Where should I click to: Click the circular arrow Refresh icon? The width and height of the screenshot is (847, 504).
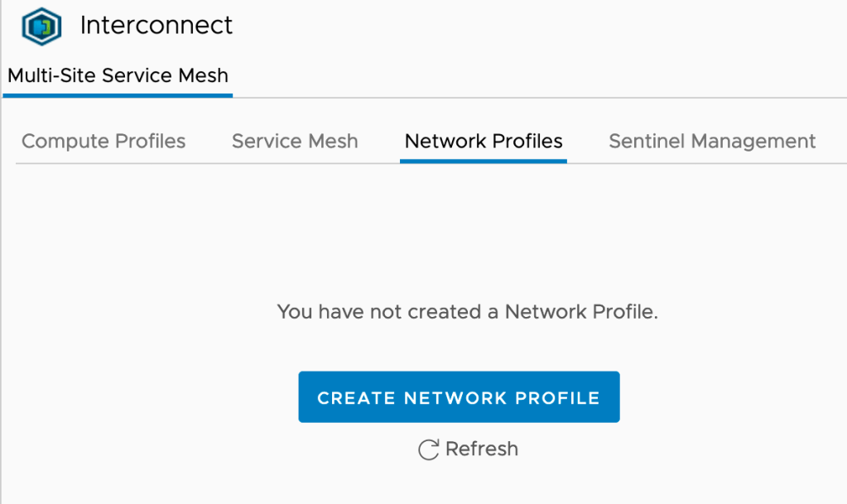[x=428, y=449]
